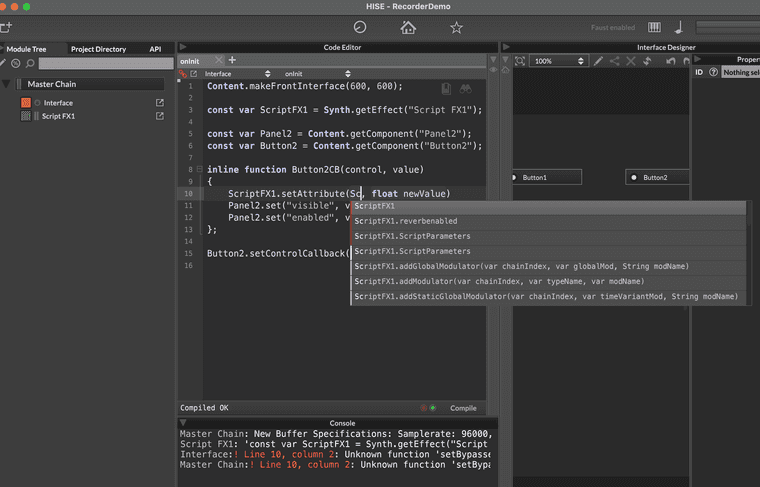Toggle the eye visibility icon beside the editor
Screen dimensions: 760x487
[x=493, y=70]
